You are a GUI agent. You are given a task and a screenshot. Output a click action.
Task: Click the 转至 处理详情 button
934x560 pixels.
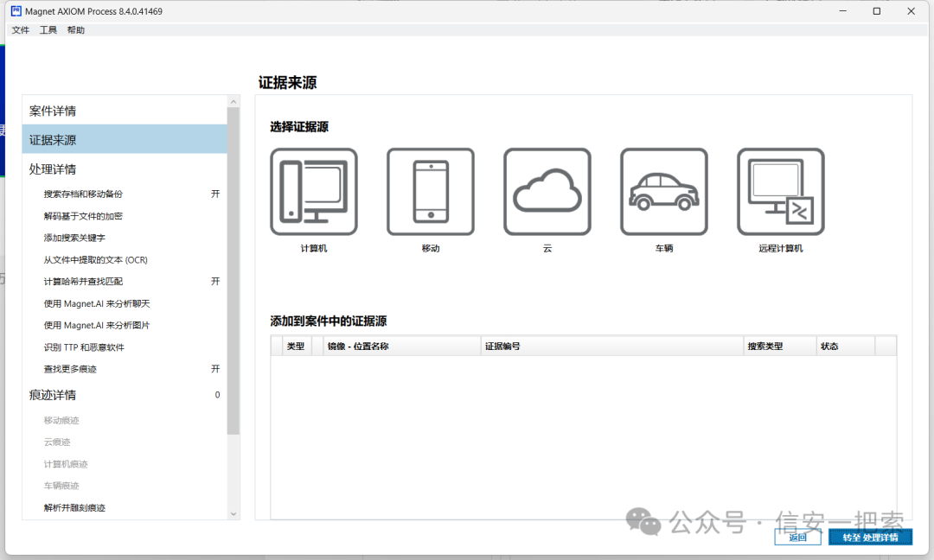pos(870,537)
